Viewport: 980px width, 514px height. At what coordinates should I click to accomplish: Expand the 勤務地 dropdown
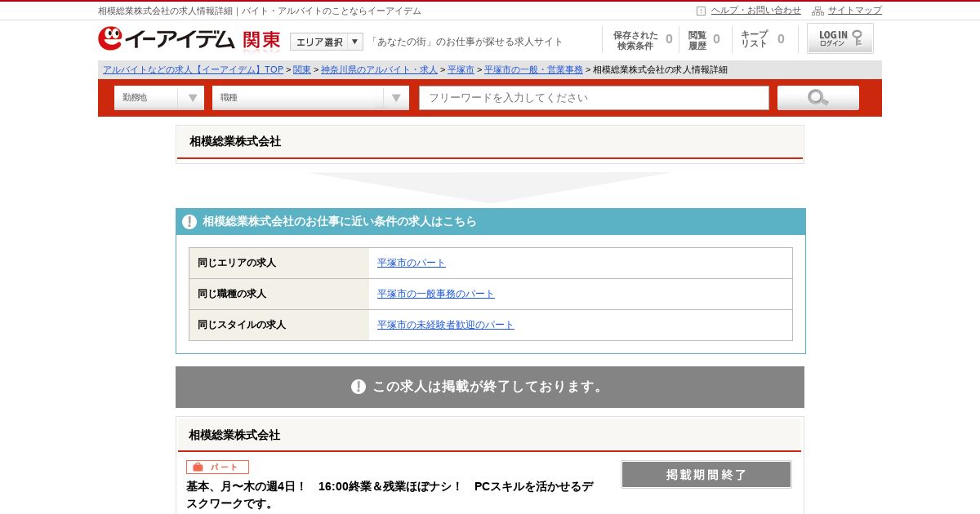point(158,98)
